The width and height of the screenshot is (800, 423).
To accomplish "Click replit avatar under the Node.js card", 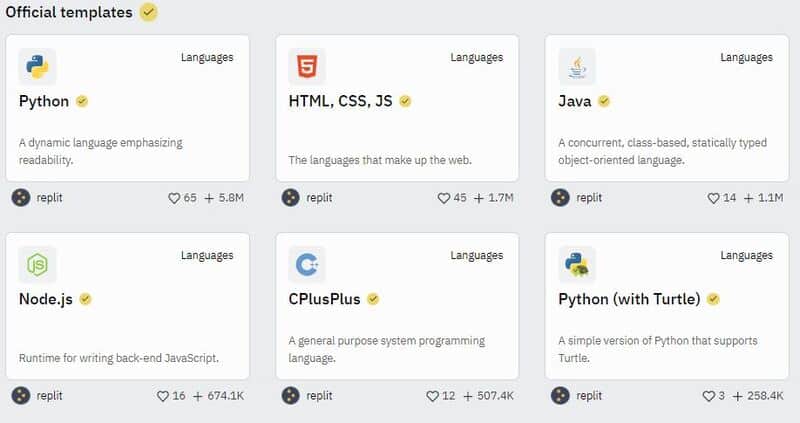I will tap(21, 395).
